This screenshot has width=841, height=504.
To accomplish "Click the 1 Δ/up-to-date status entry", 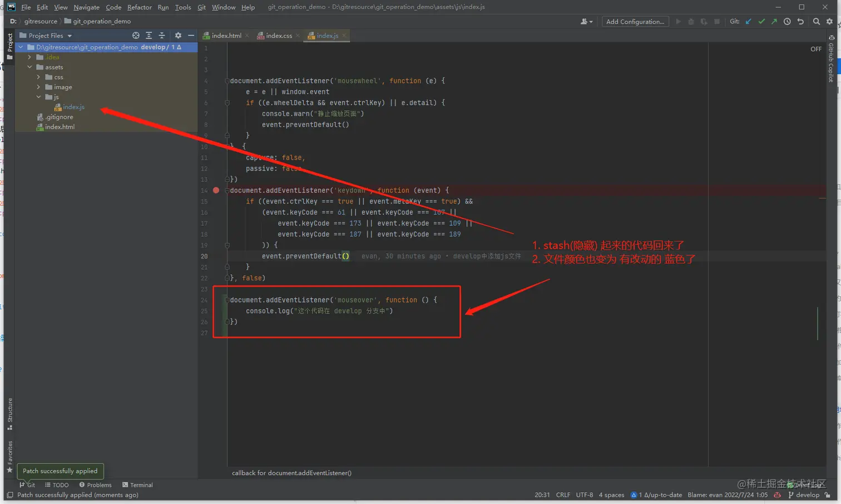I will tap(656, 495).
